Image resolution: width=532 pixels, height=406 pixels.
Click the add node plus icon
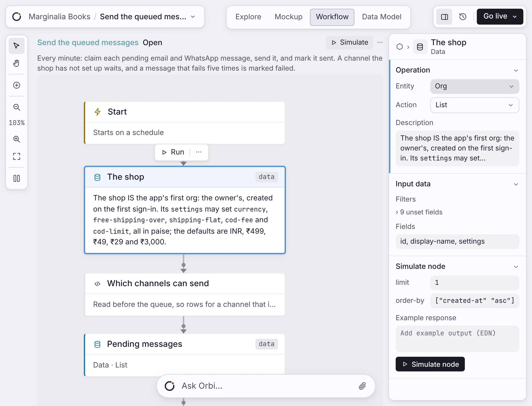tap(17, 85)
